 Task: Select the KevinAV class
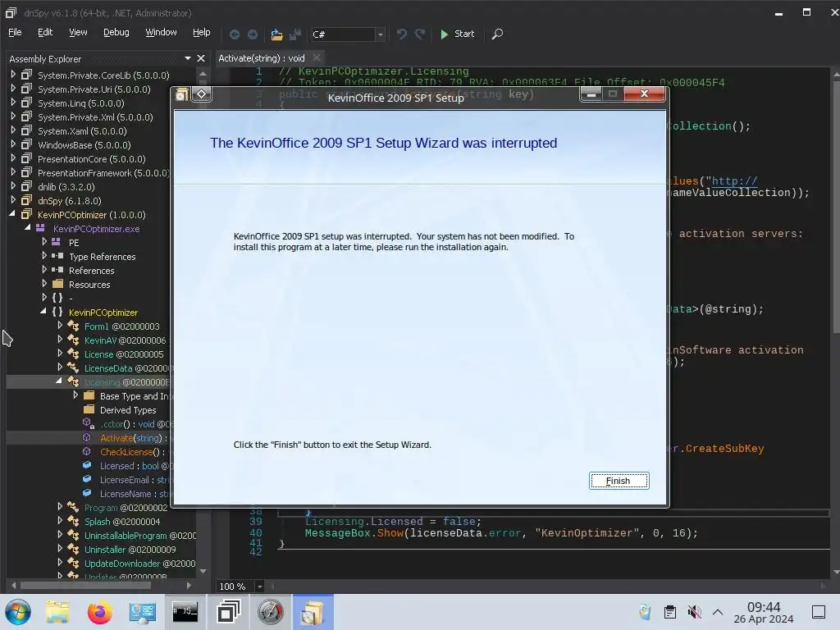click(126, 340)
